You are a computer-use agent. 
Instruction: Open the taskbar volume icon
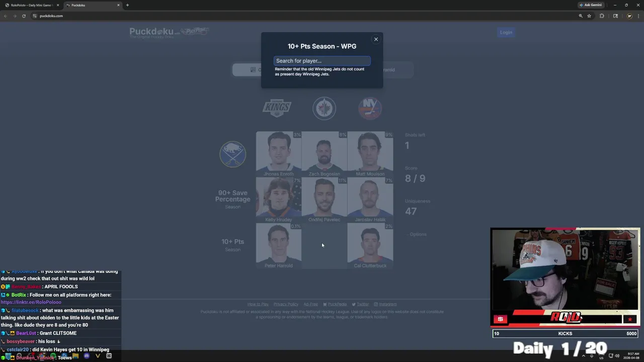[x=617, y=355]
